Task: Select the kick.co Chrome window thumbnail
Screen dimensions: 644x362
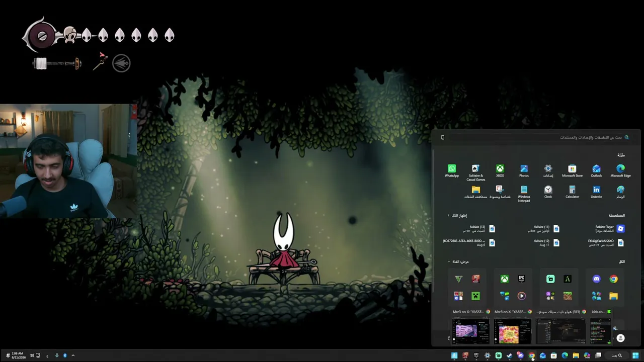Action: click(x=601, y=327)
